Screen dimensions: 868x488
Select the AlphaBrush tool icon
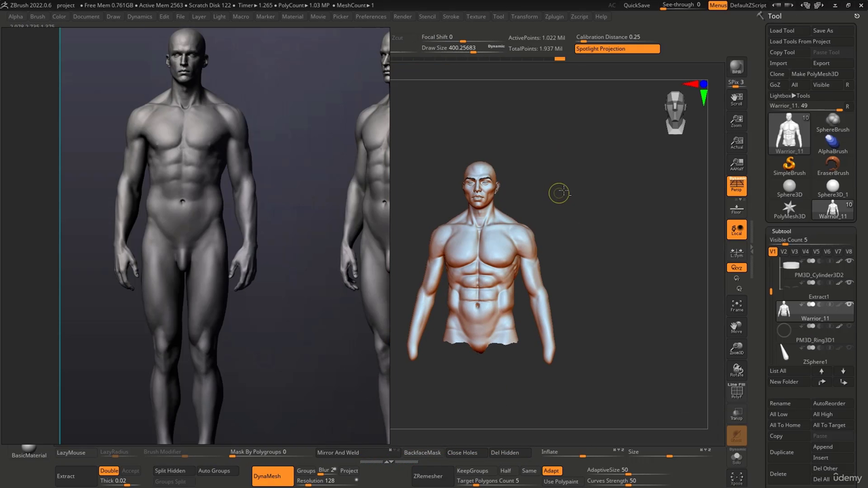point(833,144)
